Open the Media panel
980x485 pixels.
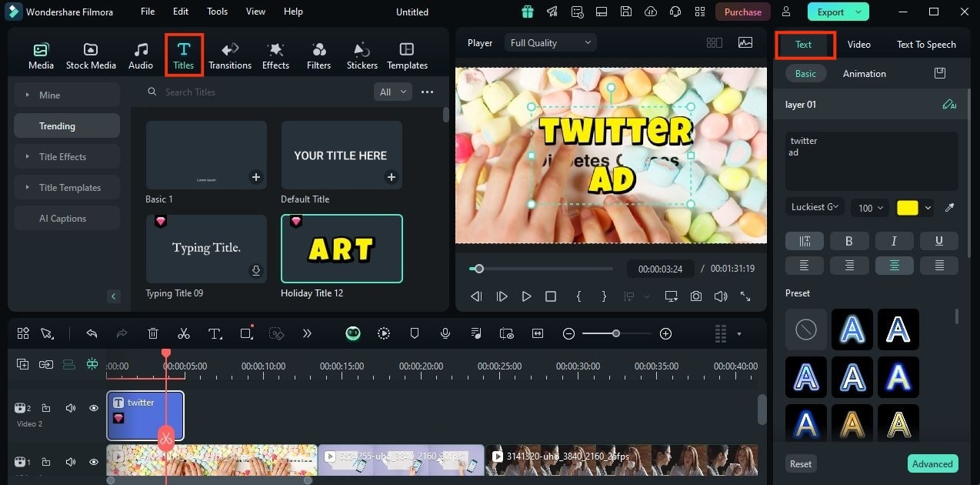(x=41, y=56)
